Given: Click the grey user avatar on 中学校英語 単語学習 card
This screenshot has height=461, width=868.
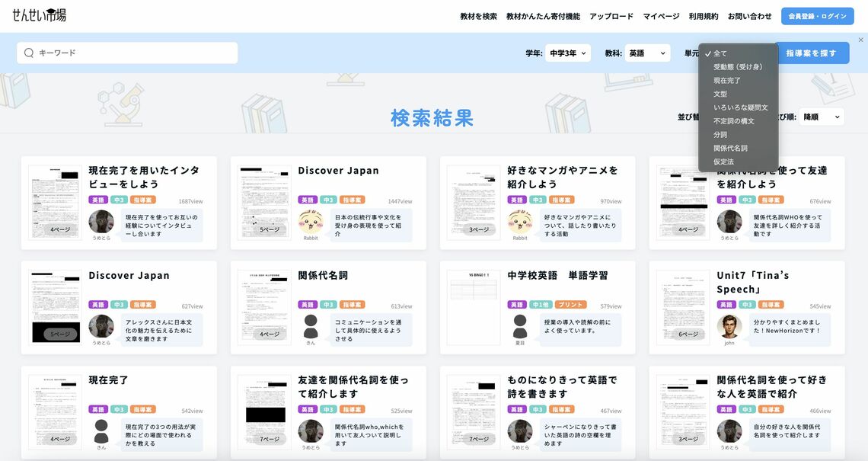Looking at the screenshot, I should pyautogui.click(x=520, y=327).
